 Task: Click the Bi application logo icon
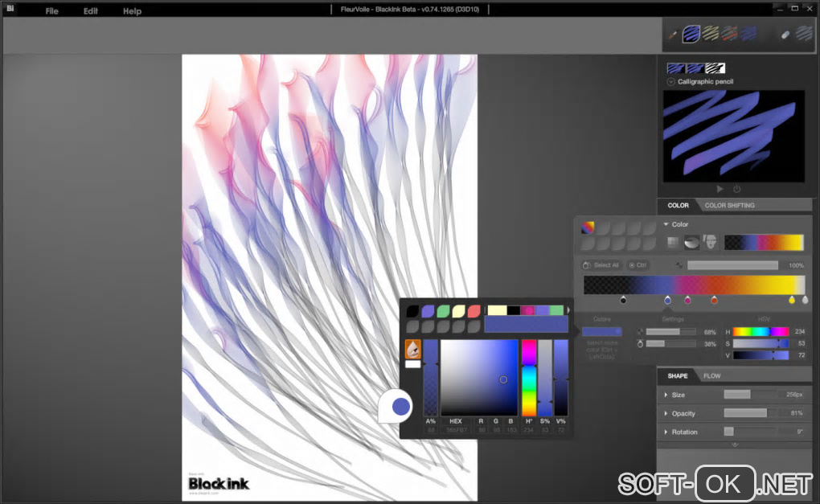click(x=10, y=8)
